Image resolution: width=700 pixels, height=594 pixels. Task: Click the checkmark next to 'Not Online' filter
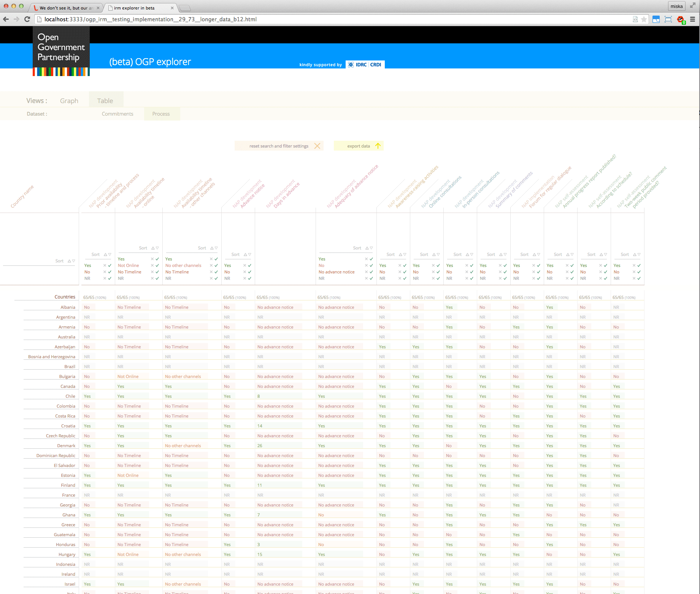click(157, 266)
